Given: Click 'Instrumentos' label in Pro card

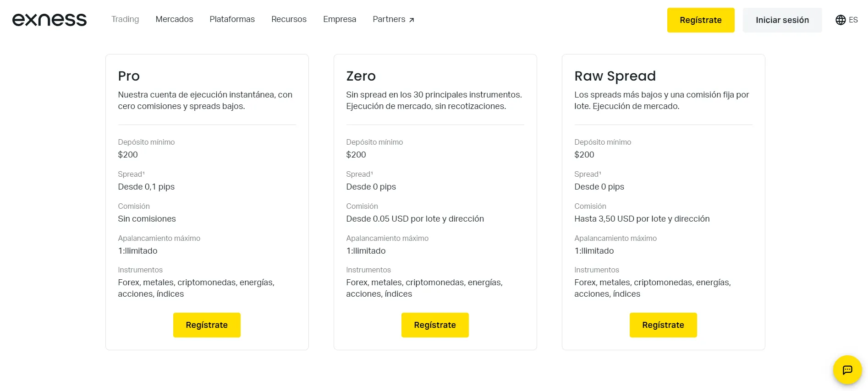Looking at the screenshot, I should pos(140,270).
